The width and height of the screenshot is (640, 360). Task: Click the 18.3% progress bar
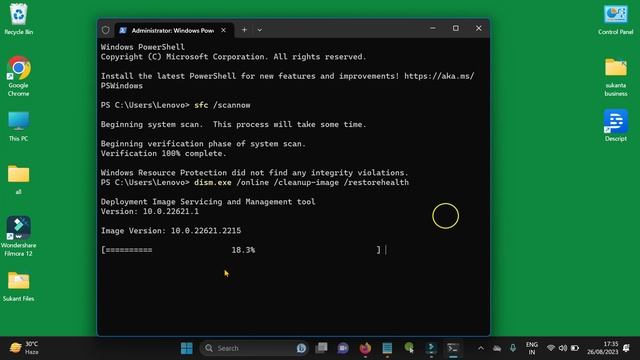241,250
